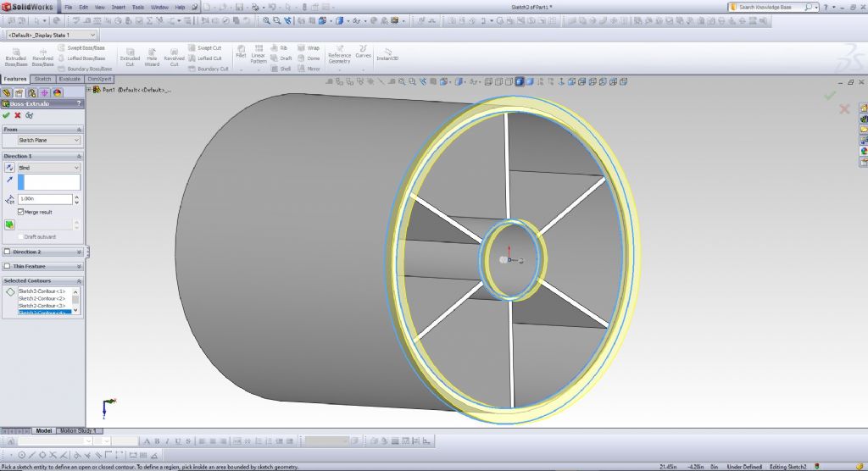Open the Edit menu

[x=84, y=7]
